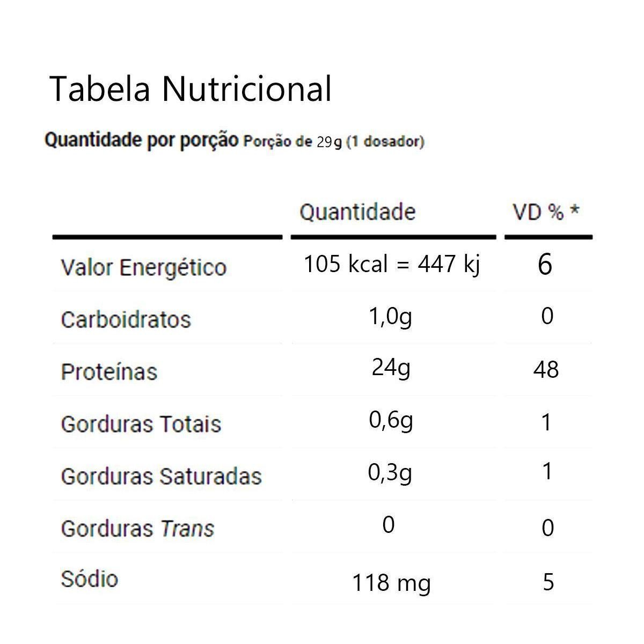
Task: Select the 24g protein quantity
Action: point(391,368)
